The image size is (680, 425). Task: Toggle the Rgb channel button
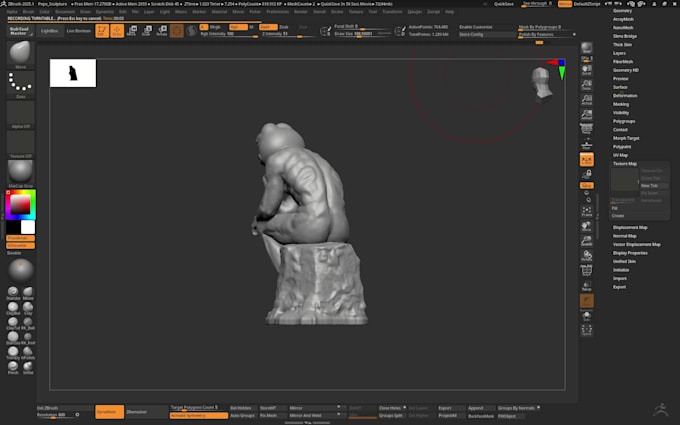238,27
